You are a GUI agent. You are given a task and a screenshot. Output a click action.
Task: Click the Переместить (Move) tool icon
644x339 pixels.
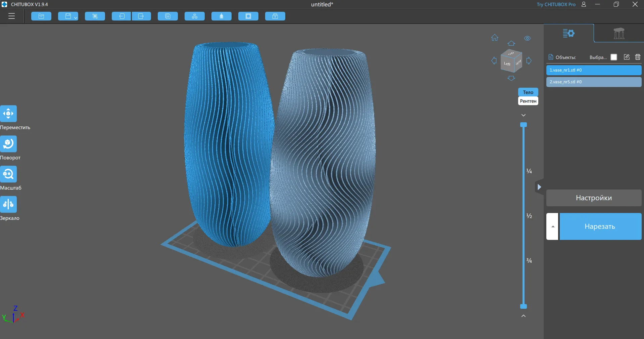point(8,114)
